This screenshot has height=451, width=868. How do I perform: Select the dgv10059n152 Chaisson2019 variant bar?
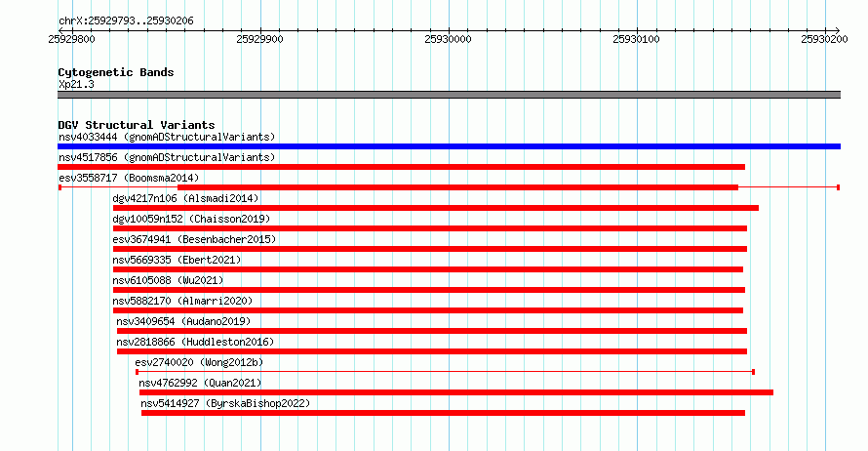point(430,228)
